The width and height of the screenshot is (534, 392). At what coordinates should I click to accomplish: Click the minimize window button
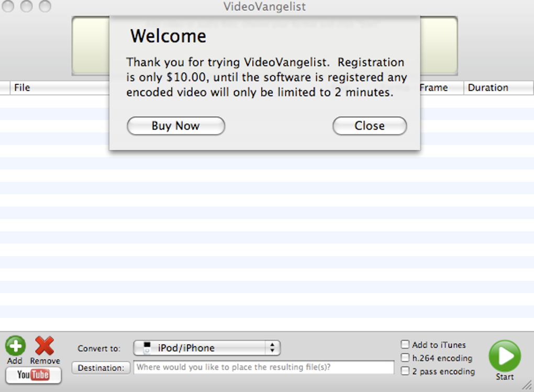[x=26, y=6]
